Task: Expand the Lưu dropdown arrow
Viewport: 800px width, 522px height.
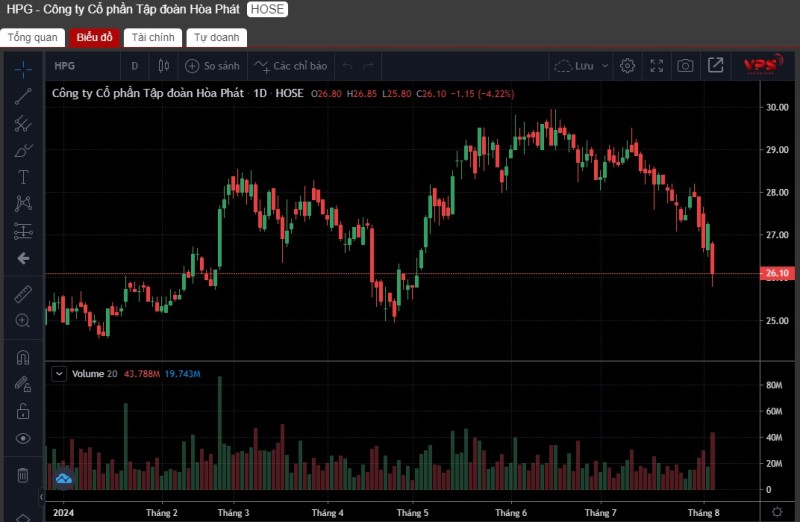Action: [605, 66]
